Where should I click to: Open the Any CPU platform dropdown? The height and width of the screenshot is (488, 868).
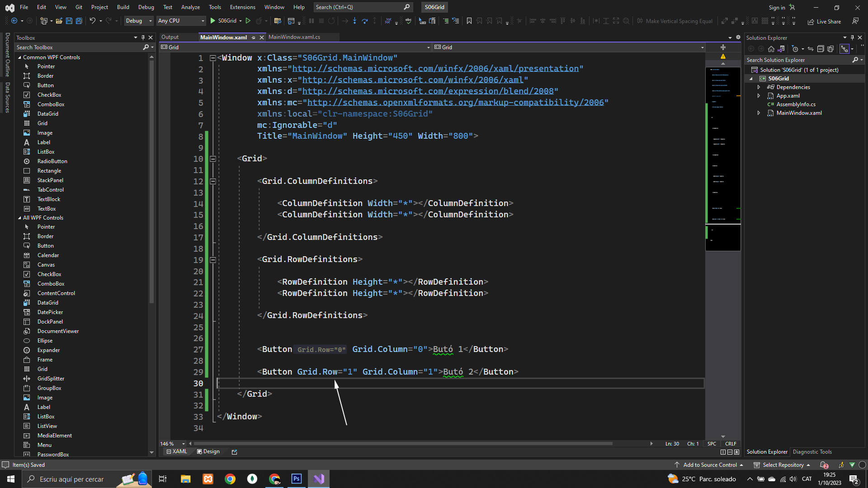(181, 21)
